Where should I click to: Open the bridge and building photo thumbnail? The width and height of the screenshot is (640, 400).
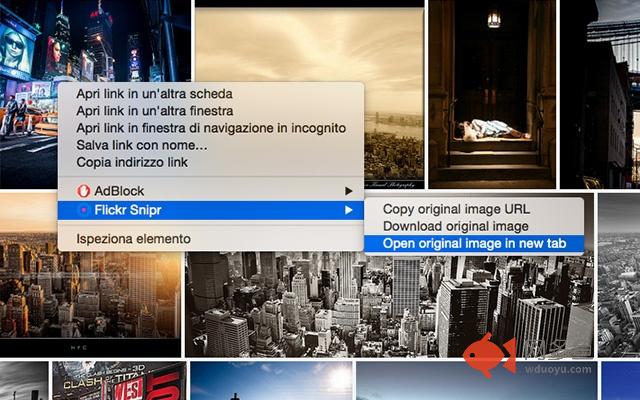tap(600, 94)
